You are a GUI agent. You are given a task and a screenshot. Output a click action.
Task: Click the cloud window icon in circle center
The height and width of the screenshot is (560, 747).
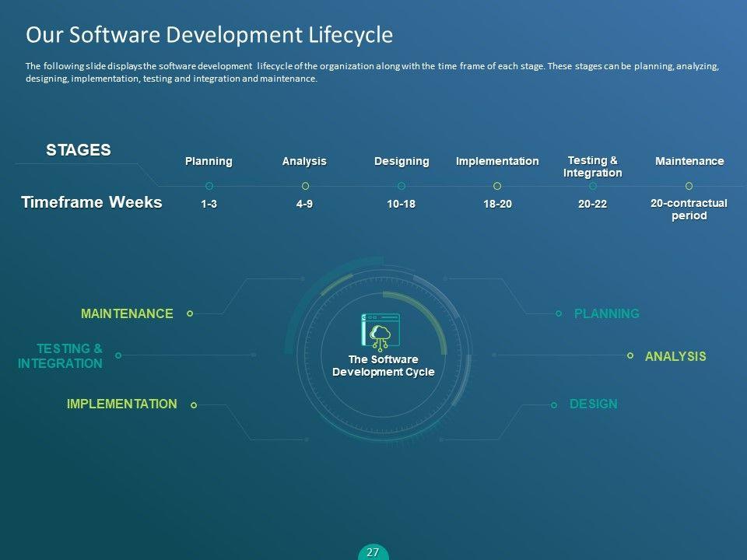pyautogui.click(x=381, y=331)
